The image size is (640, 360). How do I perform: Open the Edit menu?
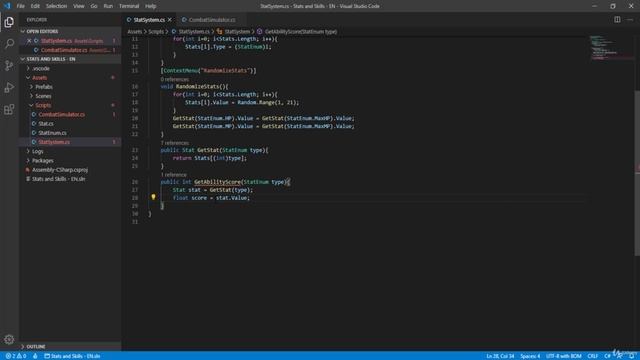[x=35, y=6]
